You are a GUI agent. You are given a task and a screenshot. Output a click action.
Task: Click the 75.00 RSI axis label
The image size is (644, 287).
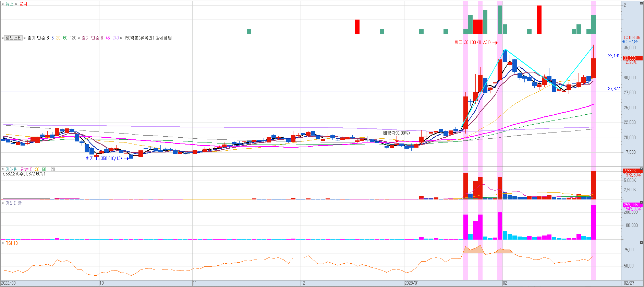pyautogui.click(x=629, y=250)
